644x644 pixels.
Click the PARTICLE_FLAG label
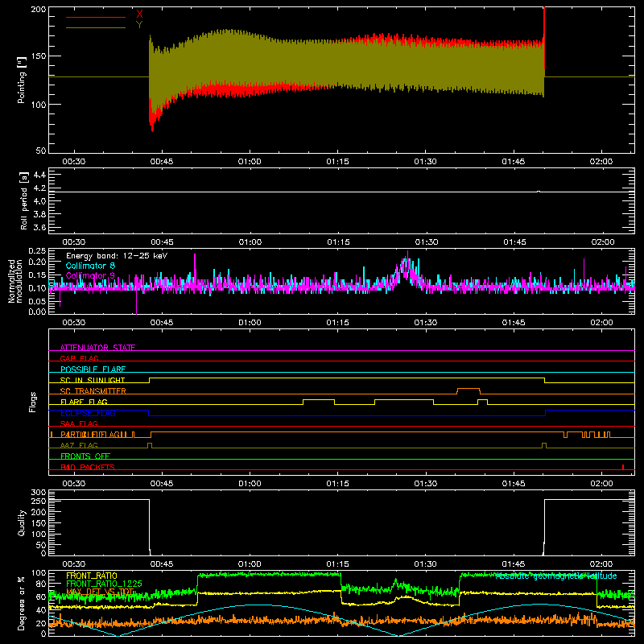coord(93,435)
